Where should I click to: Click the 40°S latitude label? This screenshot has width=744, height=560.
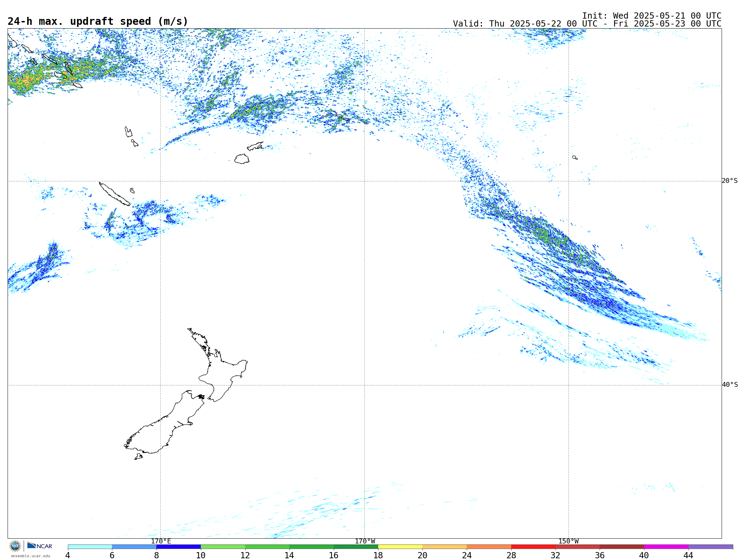point(730,385)
